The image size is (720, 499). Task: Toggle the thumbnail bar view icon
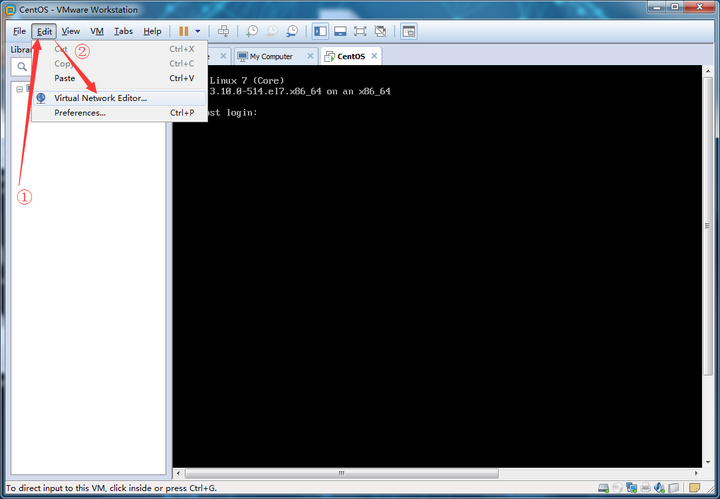tap(340, 31)
